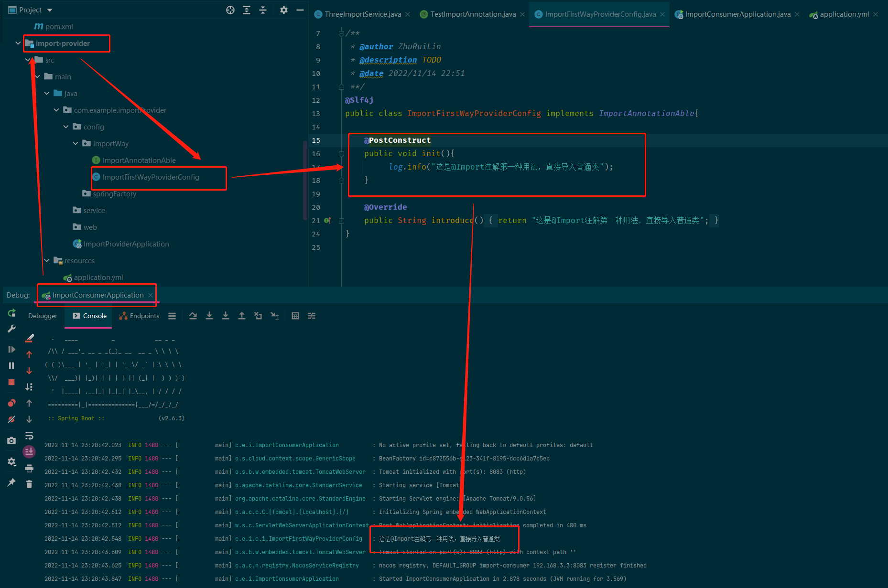The height and width of the screenshot is (588, 888).
Task: Expand all in Project tree
Action: 247,10
